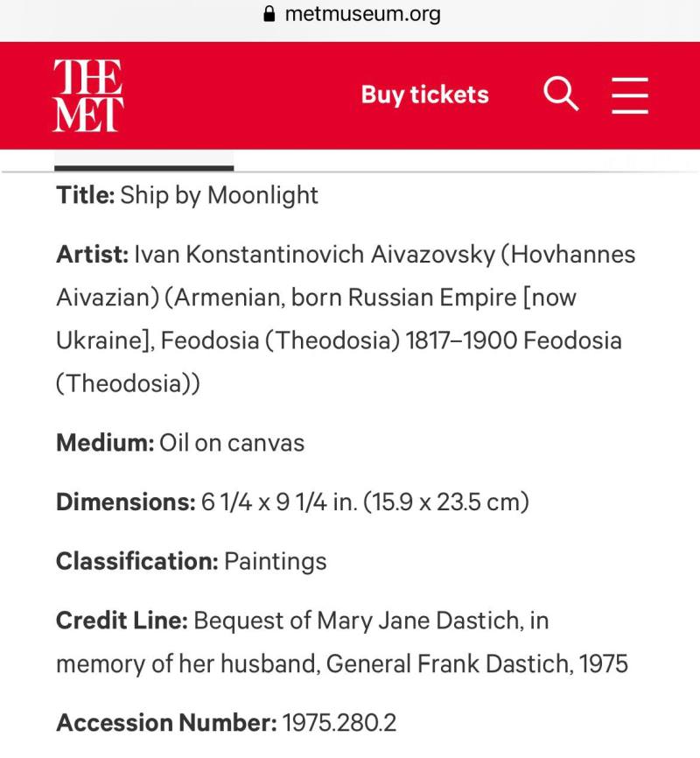Click the bold Medium label
This screenshot has height=758, width=700.
pos(104,442)
